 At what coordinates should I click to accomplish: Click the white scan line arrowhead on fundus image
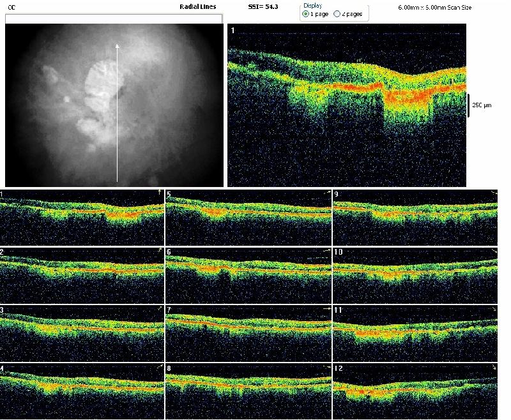117,46
